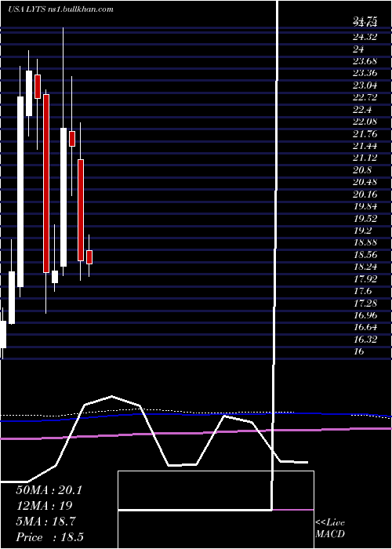Select the 23.36 price level label
Screen dimensions: 392x549
(x=365, y=73)
